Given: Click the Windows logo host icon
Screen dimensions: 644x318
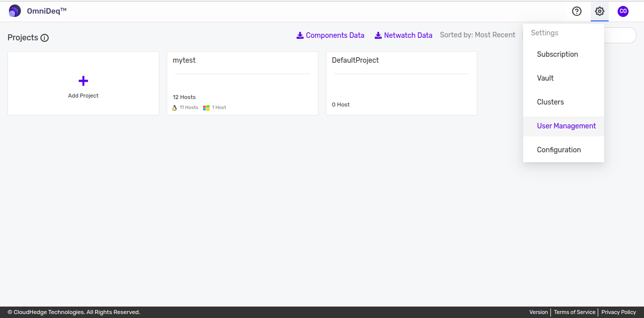Looking at the screenshot, I should coord(207,107).
